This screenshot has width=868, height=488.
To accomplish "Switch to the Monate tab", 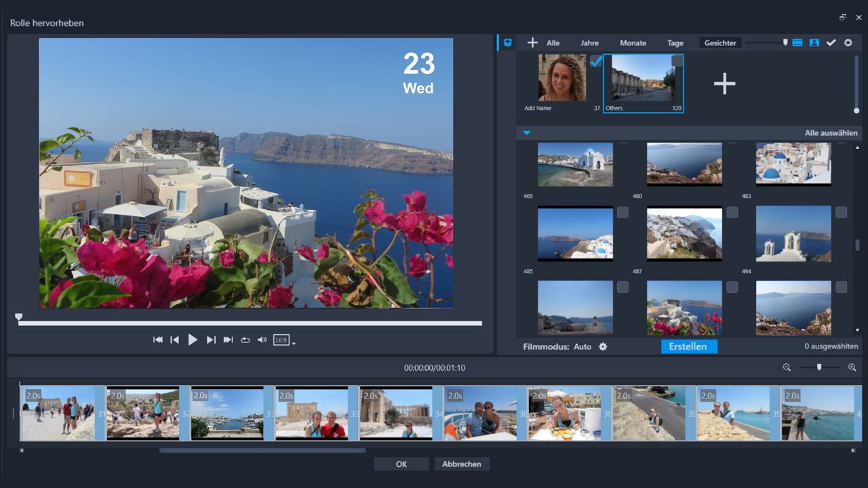I will pyautogui.click(x=633, y=43).
